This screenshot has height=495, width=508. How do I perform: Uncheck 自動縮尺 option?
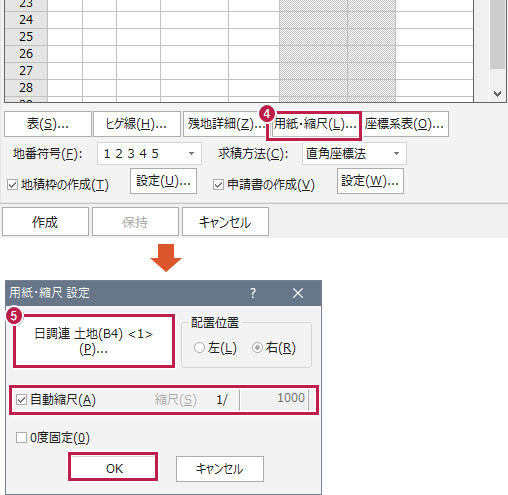pos(21,399)
